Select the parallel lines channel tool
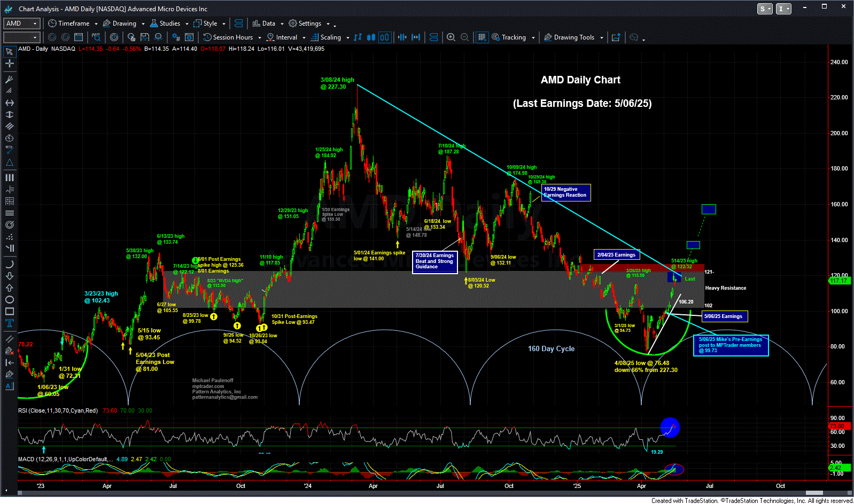 pos(9,126)
